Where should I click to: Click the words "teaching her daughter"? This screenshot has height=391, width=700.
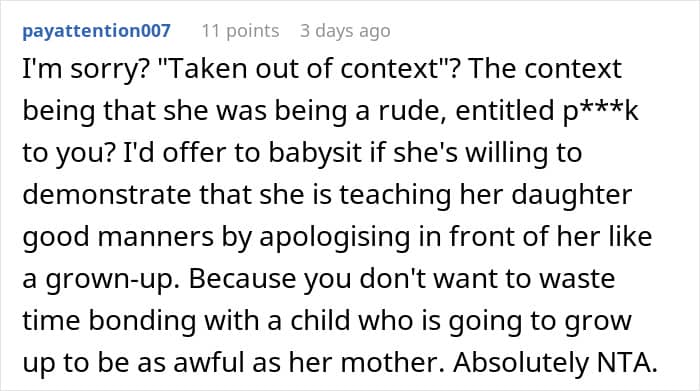coord(485,196)
